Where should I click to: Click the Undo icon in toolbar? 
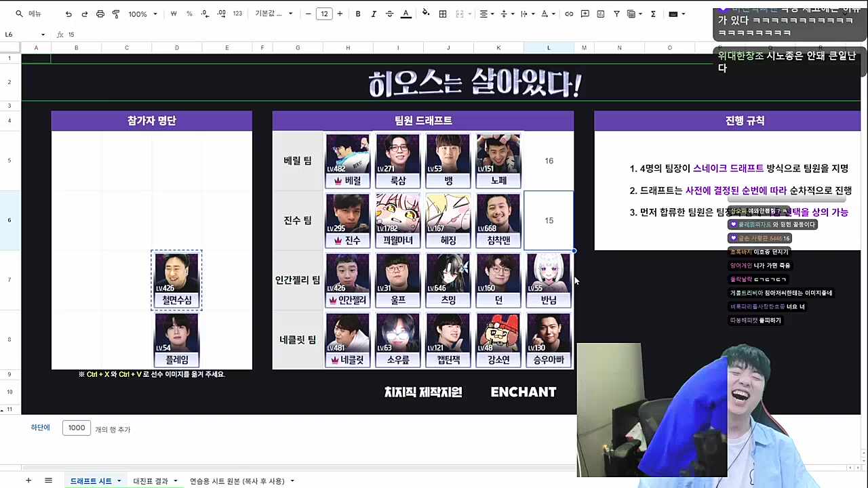pyautogui.click(x=68, y=14)
